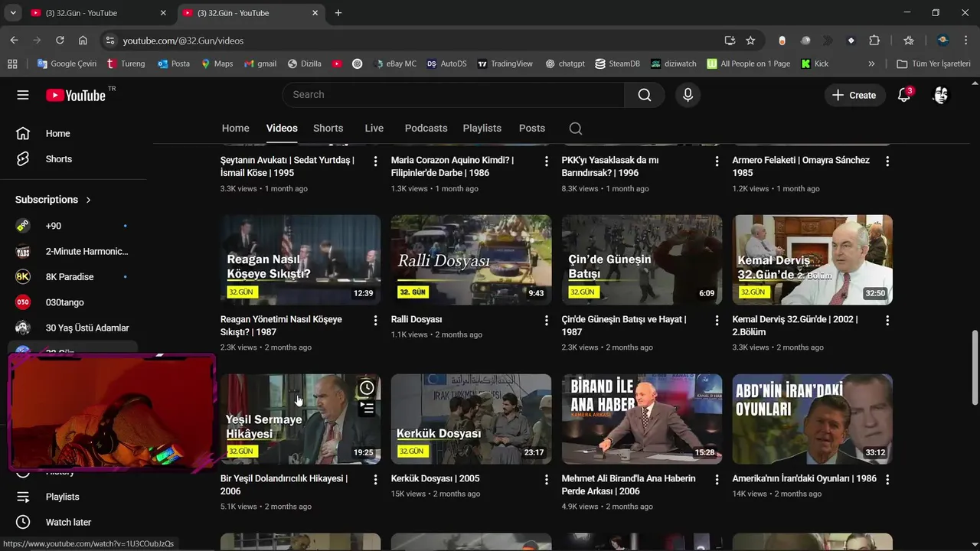Open the notifications bell
This screenshot has height=551, width=980.
click(x=904, y=95)
